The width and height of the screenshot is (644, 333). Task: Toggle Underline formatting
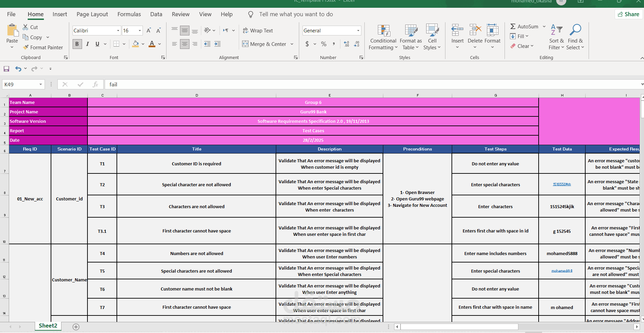(97, 44)
